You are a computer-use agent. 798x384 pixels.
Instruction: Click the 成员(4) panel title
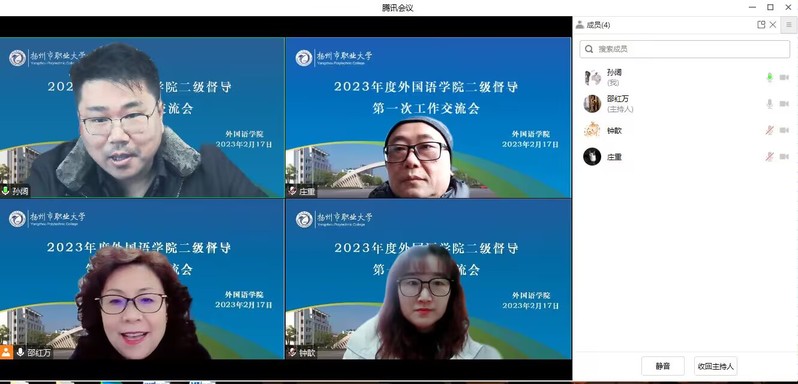[x=598, y=25]
